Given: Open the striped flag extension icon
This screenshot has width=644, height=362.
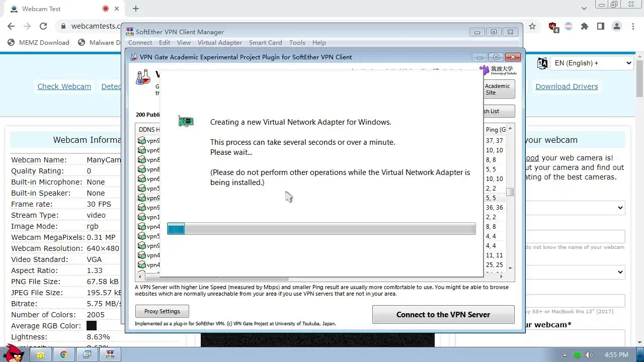Looking at the screenshot, I should [569, 26].
